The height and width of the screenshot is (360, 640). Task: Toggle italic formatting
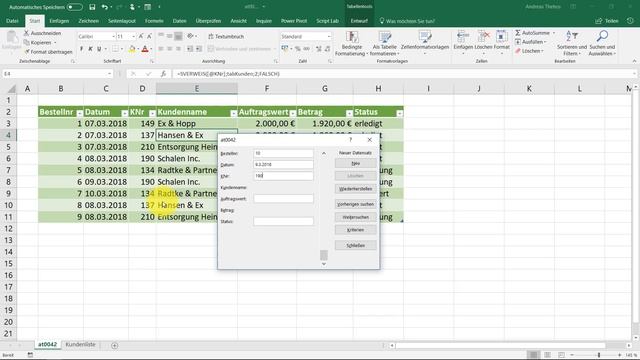(90, 49)
